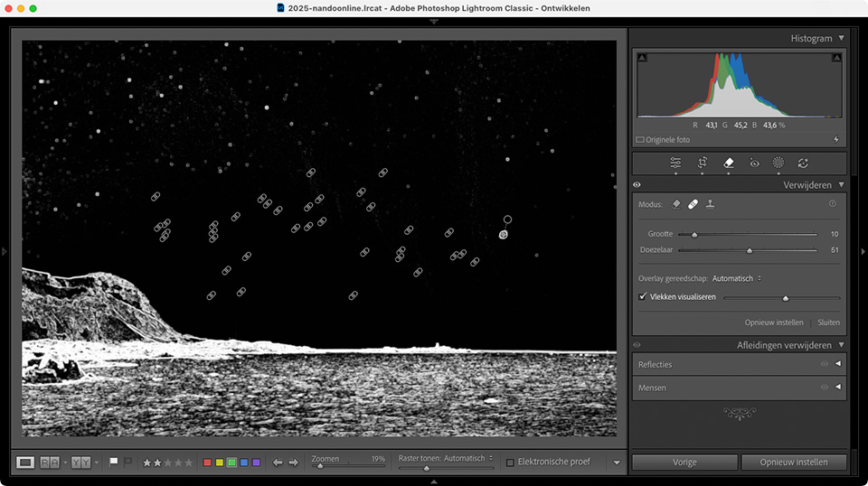Choose the Clone stamp mode
Image resolution: width=868 pixels, height=486 pixels.
pyautogui.click(x=711, y=204)
